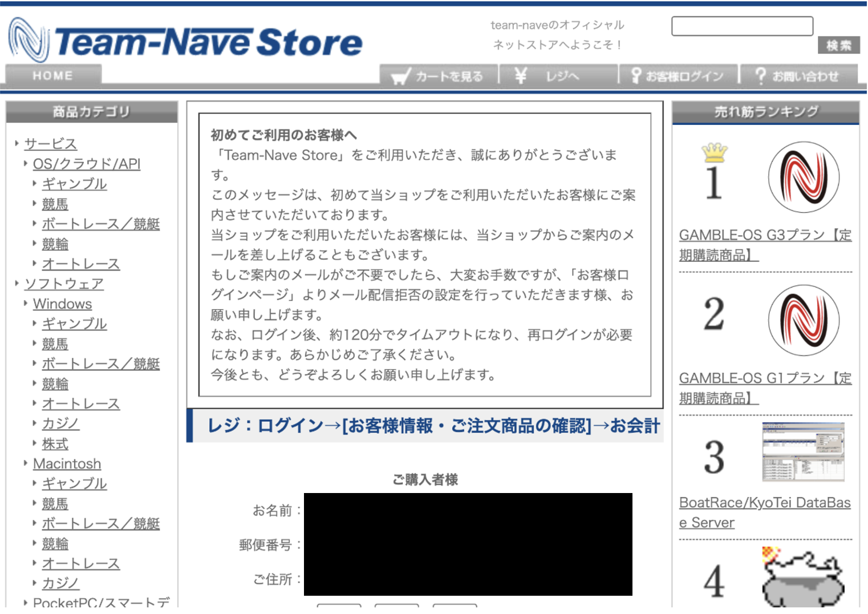
Task: Open お客様ログイン menu item
Action: [679, 76]
